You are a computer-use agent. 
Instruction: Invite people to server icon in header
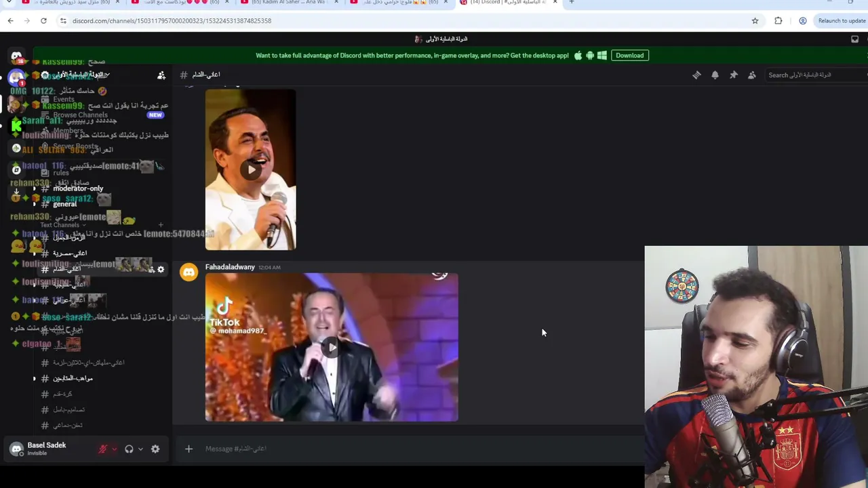(x=161, y=75)
